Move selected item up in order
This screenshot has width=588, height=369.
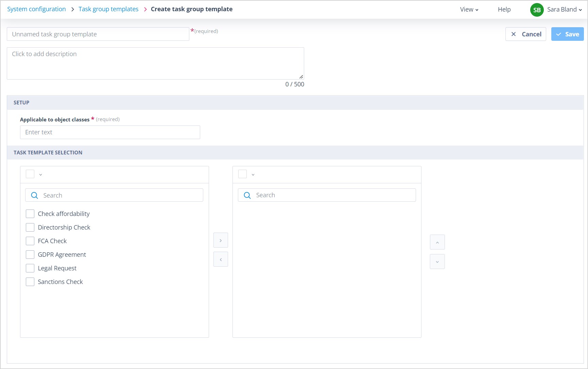pyautogui.click(x=437, y=242)
